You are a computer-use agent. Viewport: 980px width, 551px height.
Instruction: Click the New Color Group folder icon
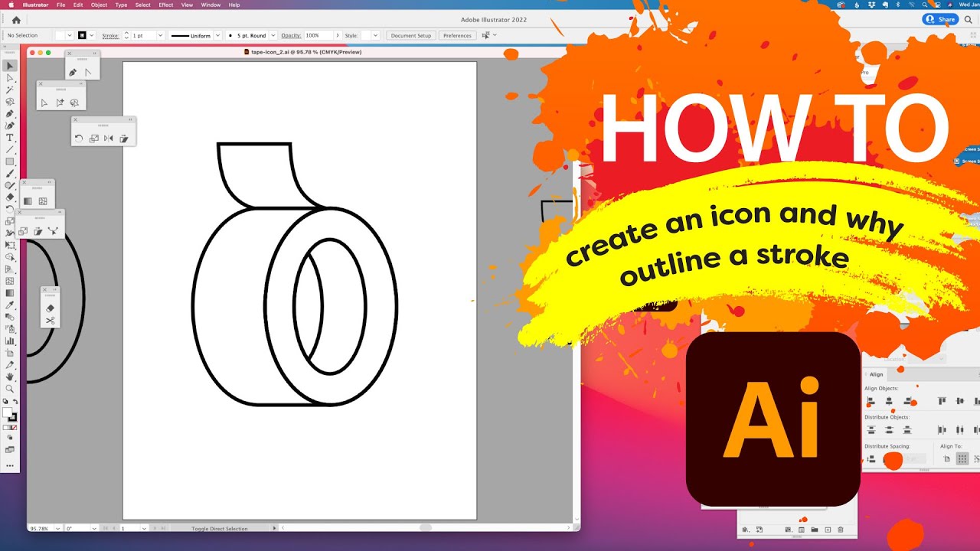[815, 530]
